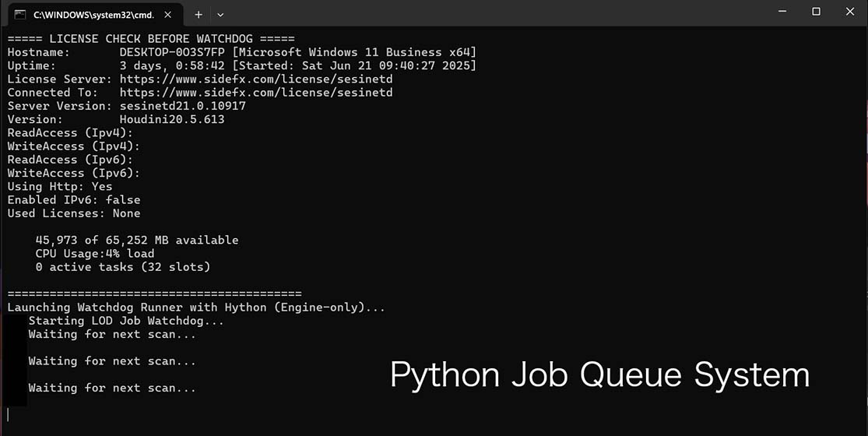This screenshot has height=436, width=868.
Task: Minimize the terminal window
Action: (782, 12)
